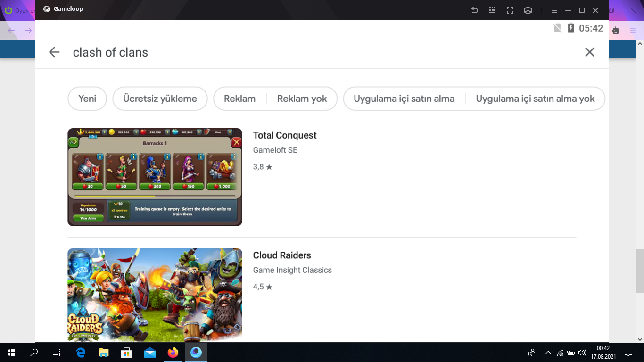Toggle Gameloop fullscreen mode icon
Image resolution: width=644 pixels, height=362 pixels.
(x=510, y=10)
